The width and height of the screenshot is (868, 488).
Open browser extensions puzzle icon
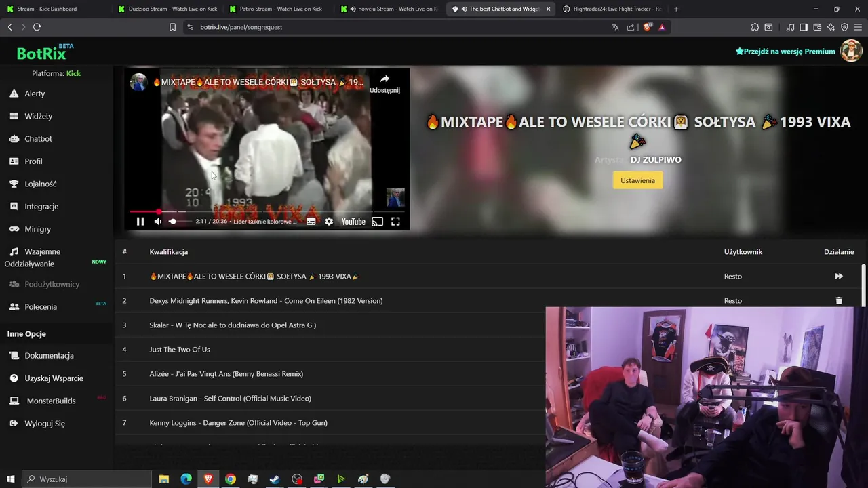click(x=755, y=27)
